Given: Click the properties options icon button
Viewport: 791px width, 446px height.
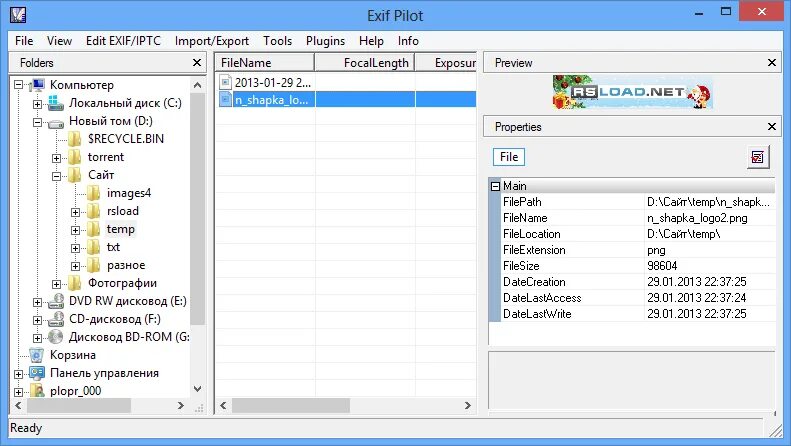Looking at the screenshot, I should click(758, 157).
